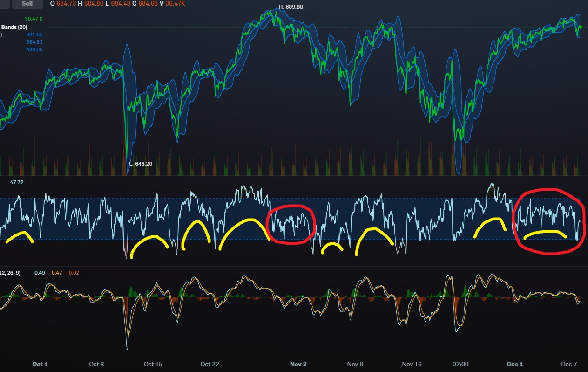Click the upper band value 688.00
Screen dimensions: 588x372
(x=34, y=49)
